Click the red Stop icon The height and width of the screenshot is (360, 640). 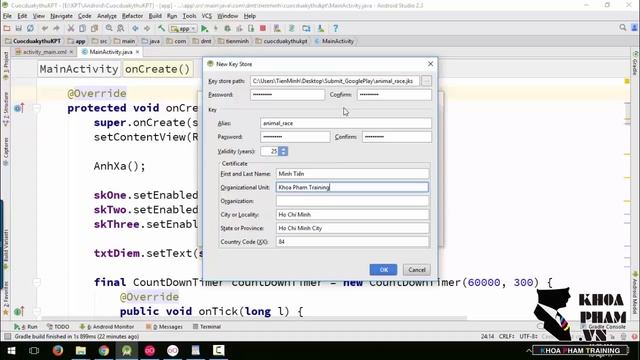(263, 28)
